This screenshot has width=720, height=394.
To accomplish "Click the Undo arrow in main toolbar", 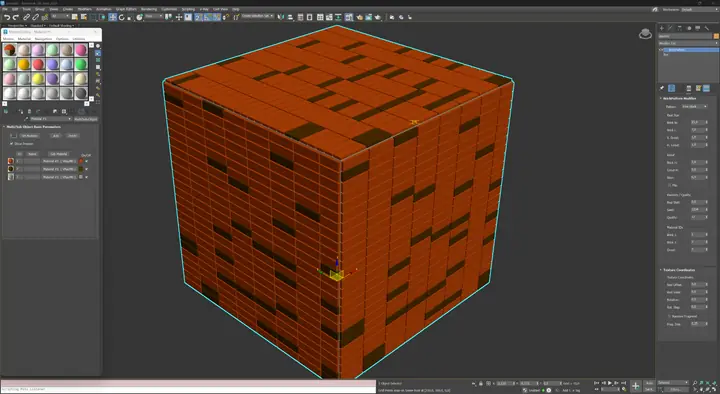I will click(7, 17).
